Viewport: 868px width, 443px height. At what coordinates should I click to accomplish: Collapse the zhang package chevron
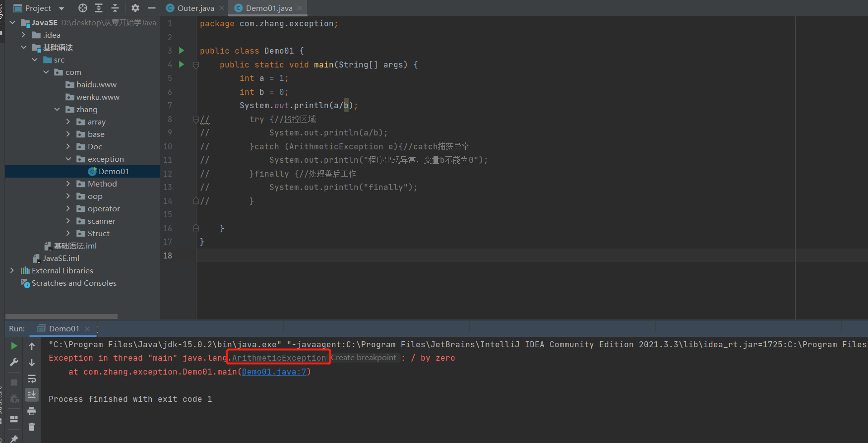(x=57, y=109)
